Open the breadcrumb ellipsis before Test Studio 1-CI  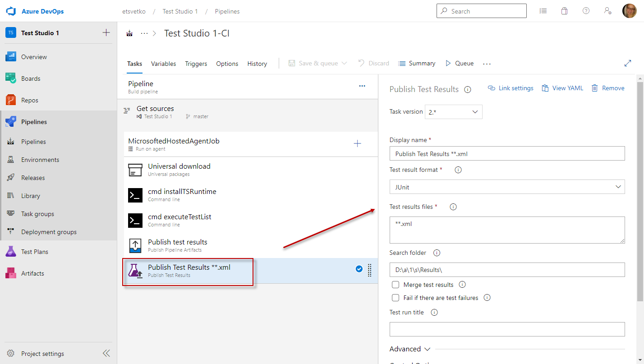point(144,33)
